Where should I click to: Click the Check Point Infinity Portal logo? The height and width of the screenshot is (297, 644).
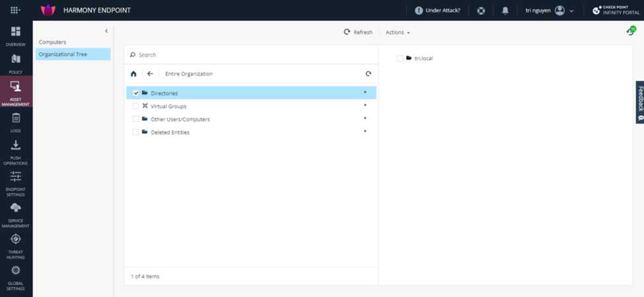click(x=616, y=11)
